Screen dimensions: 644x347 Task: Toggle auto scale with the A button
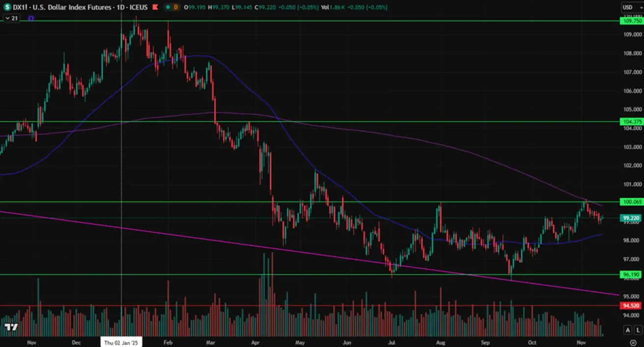(x=627, y=330)
